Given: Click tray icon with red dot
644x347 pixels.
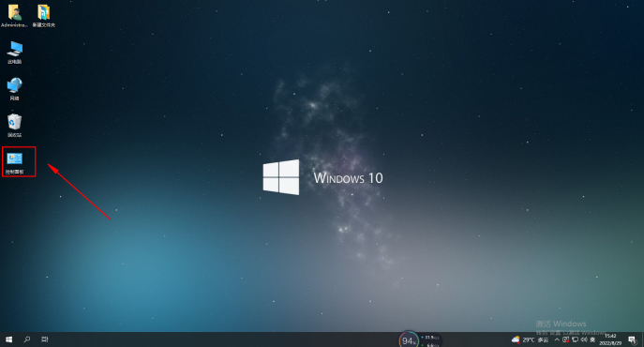Looking at the screenshot, I should (566, 339).
